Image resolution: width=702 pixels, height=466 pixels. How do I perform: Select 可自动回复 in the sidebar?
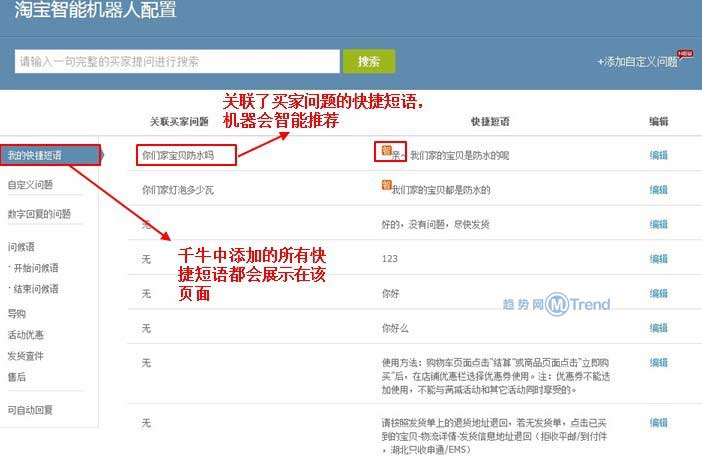30,410
